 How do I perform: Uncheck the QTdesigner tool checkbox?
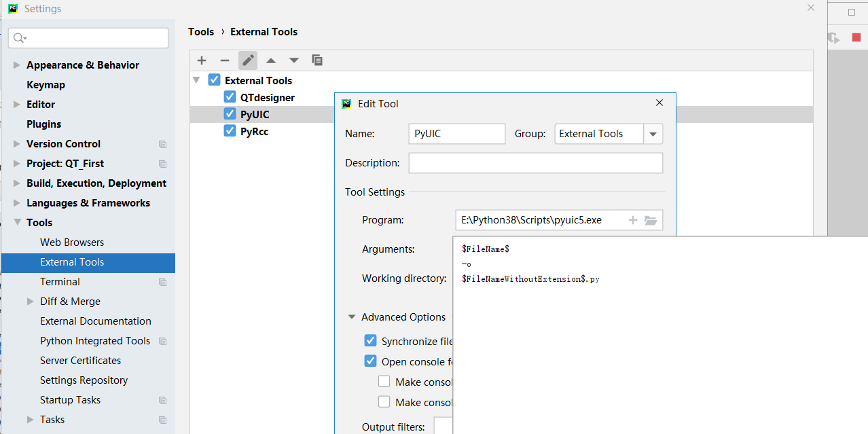click(230, 97)
